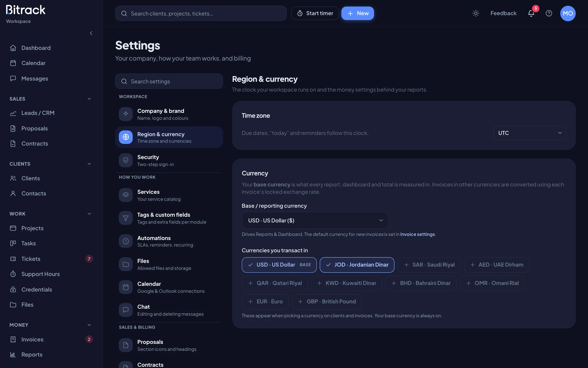Open Region & currency settings tab
Viewport: 588px width, 368px height.
coord(169,137)
